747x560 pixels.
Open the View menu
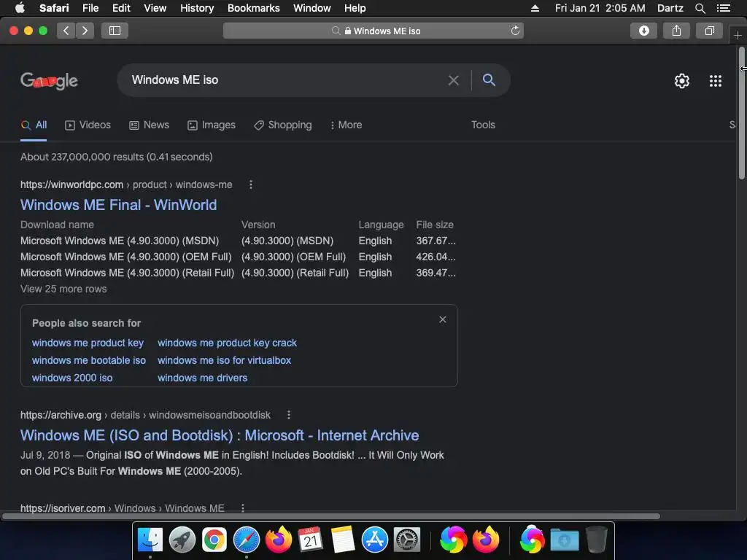pos(155,8)
